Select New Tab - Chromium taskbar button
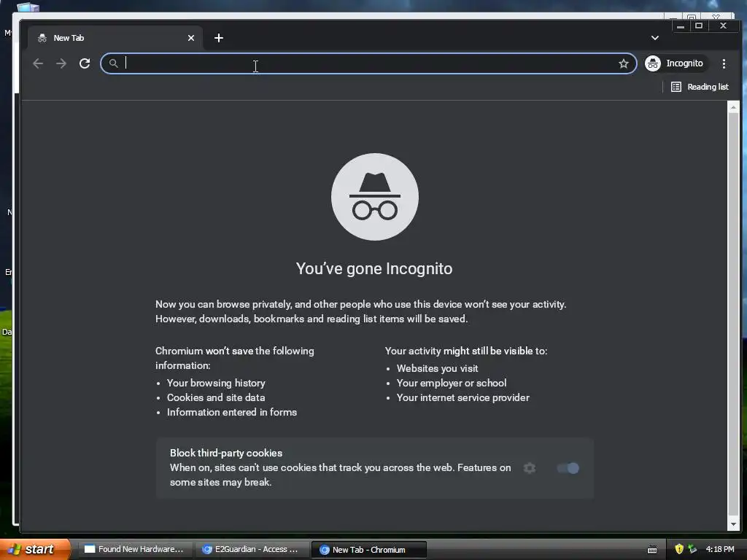Image resolution: width=747 pixels, height=560 pixels. click(x=368, y=550)
